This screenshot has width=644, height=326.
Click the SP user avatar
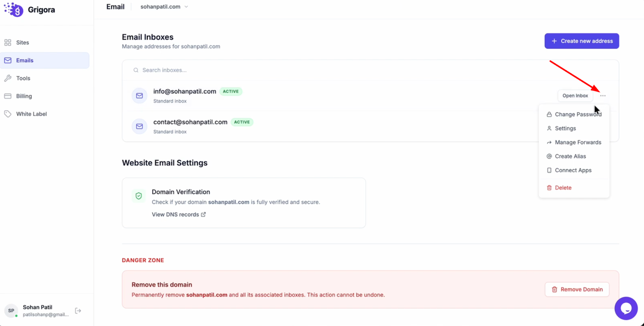coord(11,310)
